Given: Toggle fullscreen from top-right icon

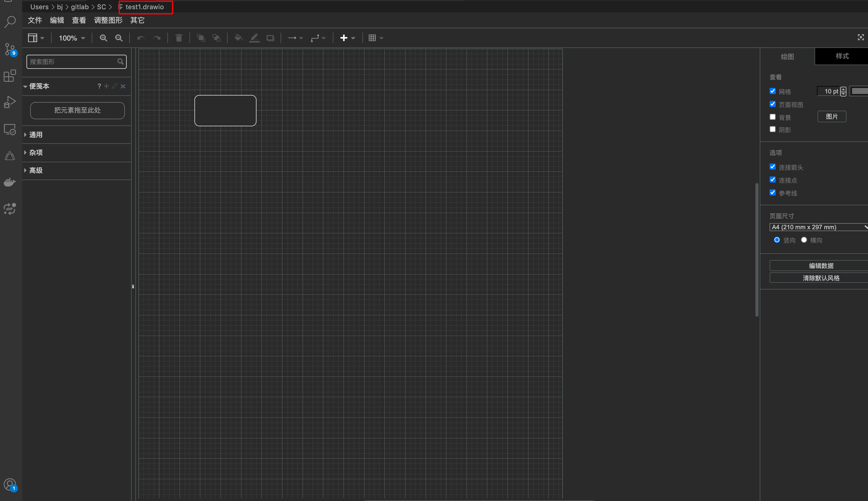Looking at the screenshot, I should (860, 37).
